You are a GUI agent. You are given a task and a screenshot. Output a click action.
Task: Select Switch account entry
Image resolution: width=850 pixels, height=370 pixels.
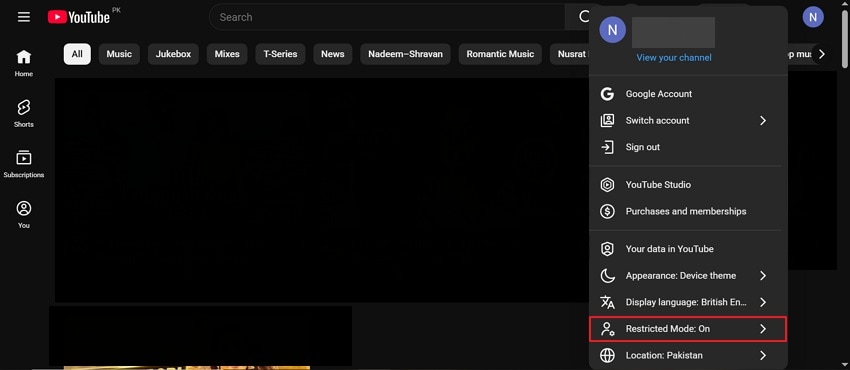tap(688, 120)
